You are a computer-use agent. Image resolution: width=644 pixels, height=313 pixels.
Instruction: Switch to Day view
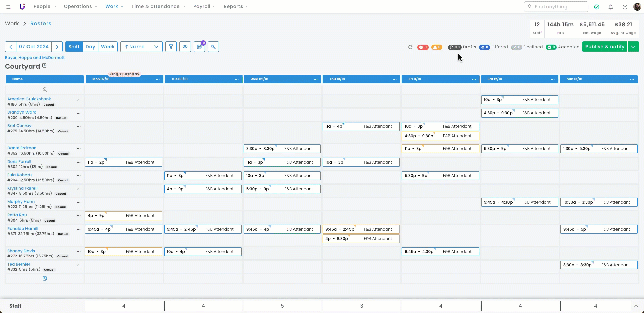tap(90, 47)
